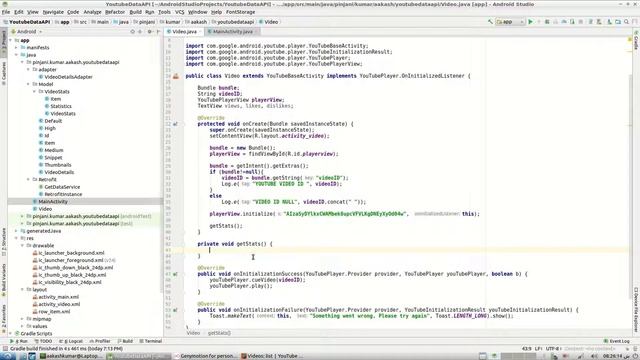Click the UTF-8 encoding selector in status bar
Viewport: 640px width, 360px height.
(x=553, y=349)
